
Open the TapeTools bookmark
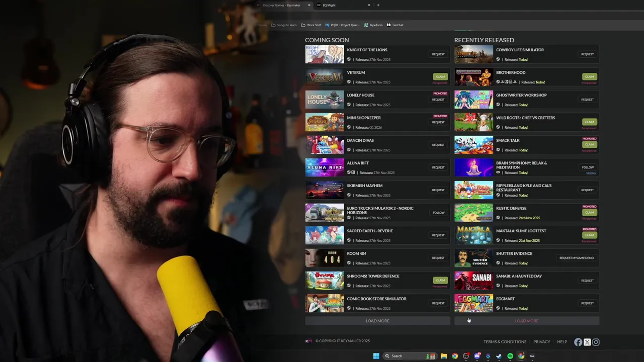[x=373, y=25]
